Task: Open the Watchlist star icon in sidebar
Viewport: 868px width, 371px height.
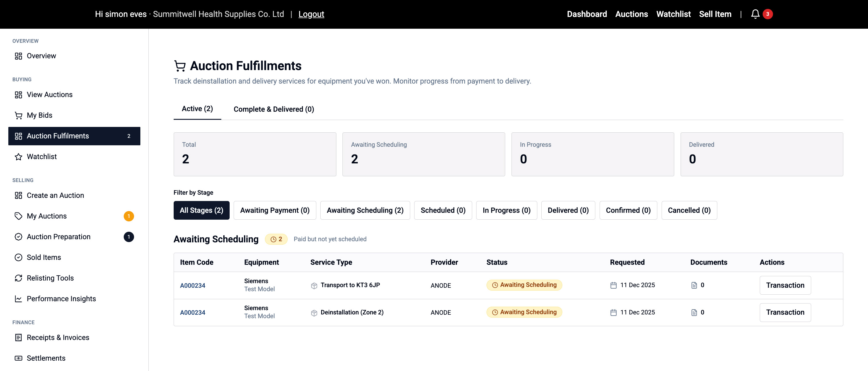Action: 18,157
